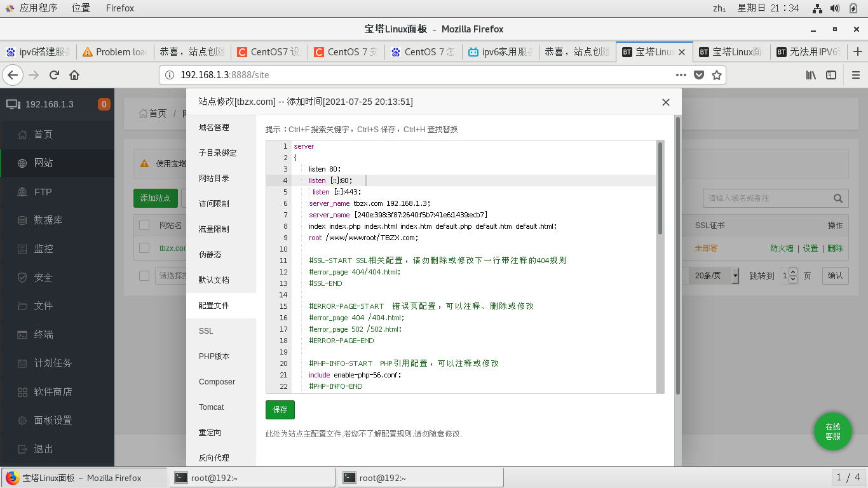Open 监控 in panel sidebar
The width and height of the screenshot is (868, 488).
click(57, 248)
